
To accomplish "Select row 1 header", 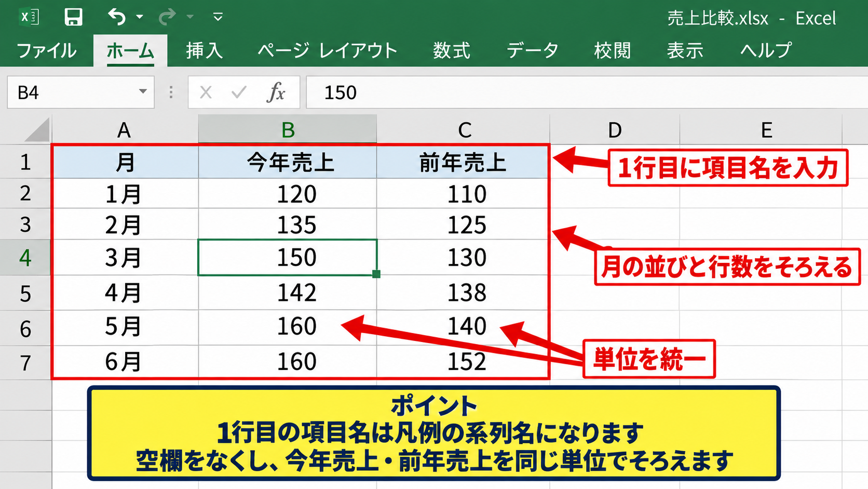I will pyautogui.click(x=25, y=162).
